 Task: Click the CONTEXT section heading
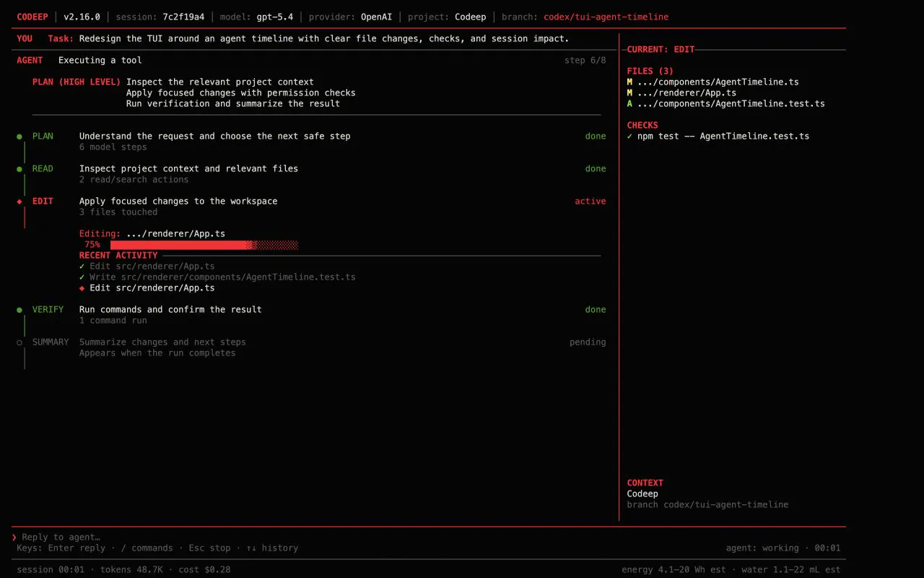point(645,483)
